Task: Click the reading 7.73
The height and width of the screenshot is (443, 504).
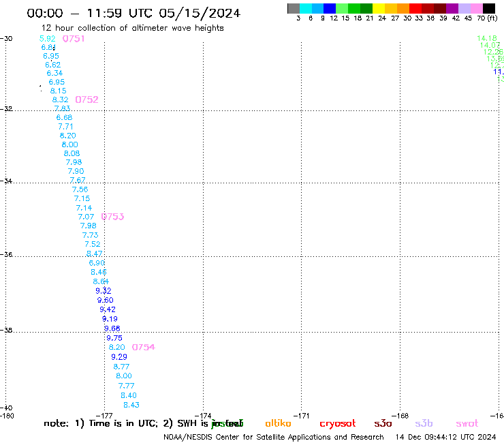Action: (x=91, y=235)
